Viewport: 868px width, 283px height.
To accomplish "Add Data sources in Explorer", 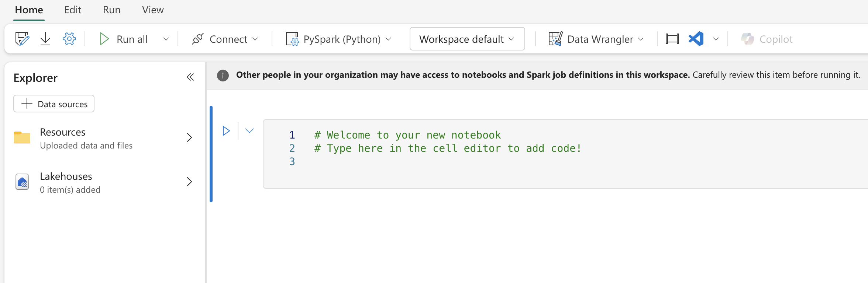I will click(54, 104).
